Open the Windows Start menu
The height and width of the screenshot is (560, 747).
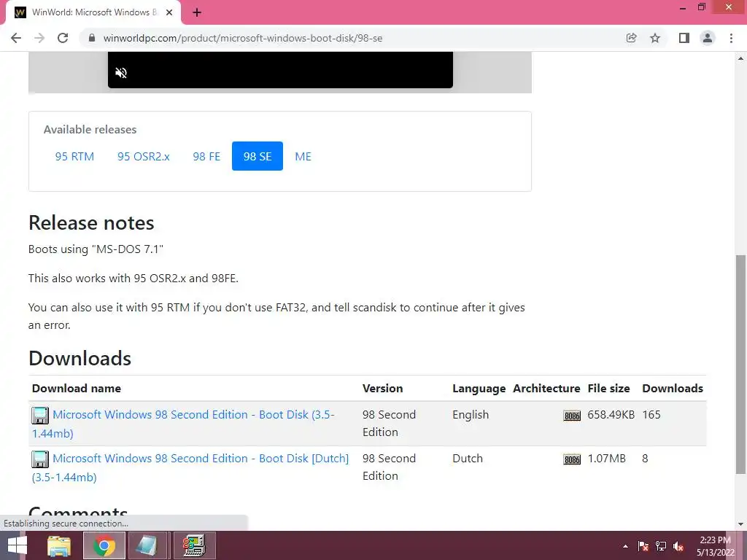pyautogui.click(x=18, y=545)
